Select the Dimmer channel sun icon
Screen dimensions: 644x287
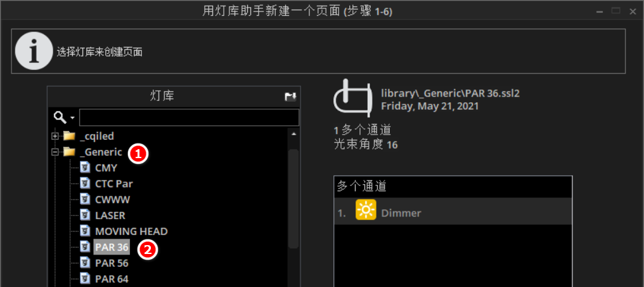[x=366, y=210]
